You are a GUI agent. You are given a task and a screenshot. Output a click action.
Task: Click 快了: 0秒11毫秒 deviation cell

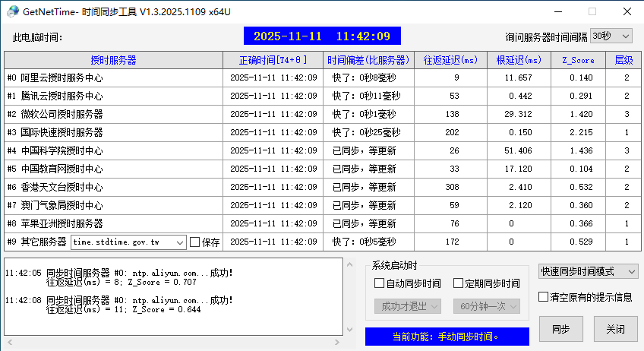(x=368, y=96)
